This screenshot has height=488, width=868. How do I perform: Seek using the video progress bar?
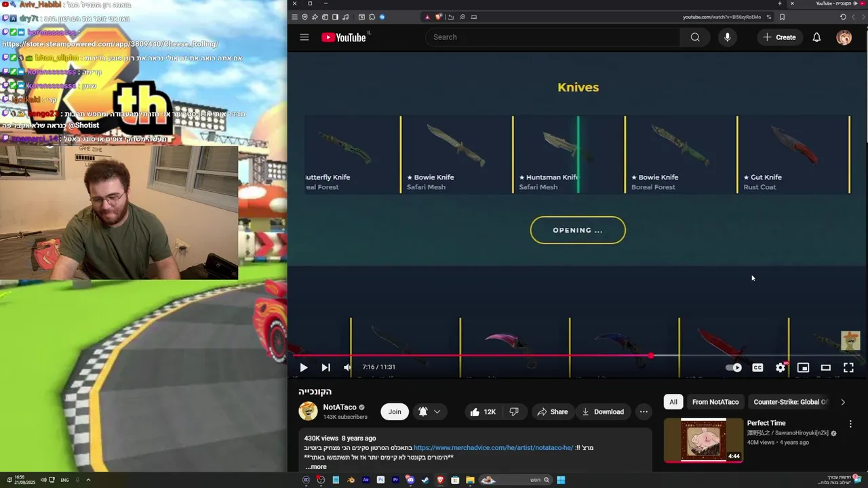pyautogui.click(x=577, y=355)
